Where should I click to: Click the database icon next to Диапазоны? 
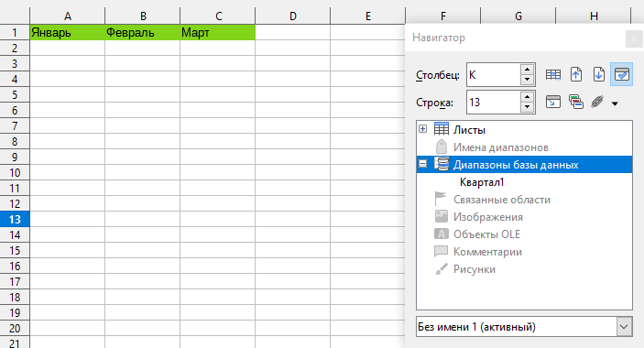pyautogui.click(x=442, y=164)
